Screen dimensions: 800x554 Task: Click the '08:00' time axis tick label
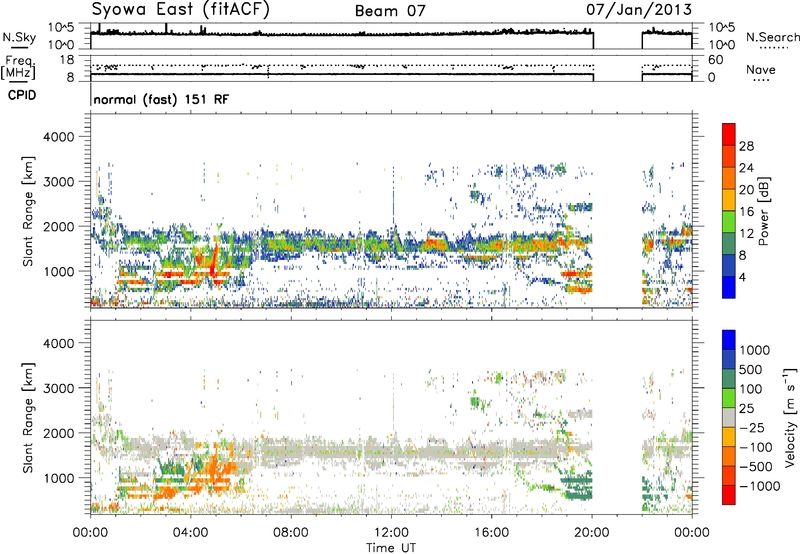point(291,533)
